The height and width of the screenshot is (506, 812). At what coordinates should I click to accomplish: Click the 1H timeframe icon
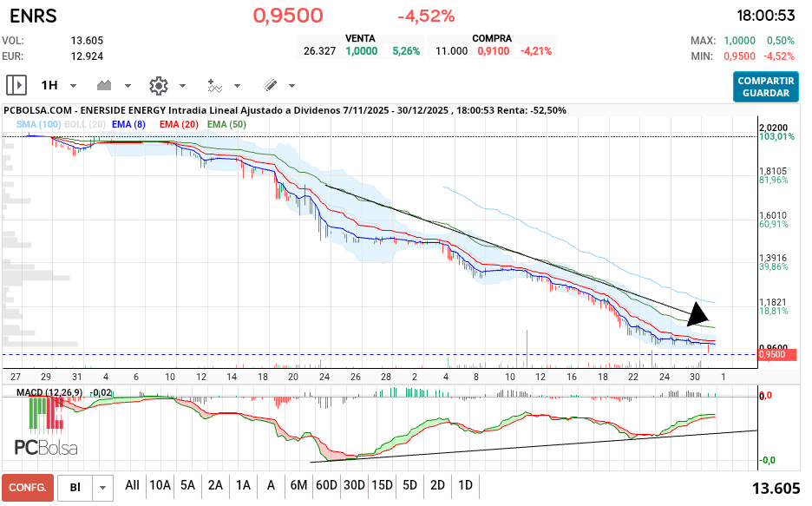tap(50, 85)
